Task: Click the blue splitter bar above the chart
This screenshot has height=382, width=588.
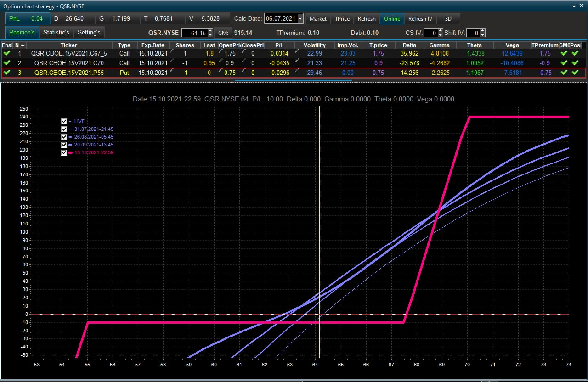Action: click(293, 80)
